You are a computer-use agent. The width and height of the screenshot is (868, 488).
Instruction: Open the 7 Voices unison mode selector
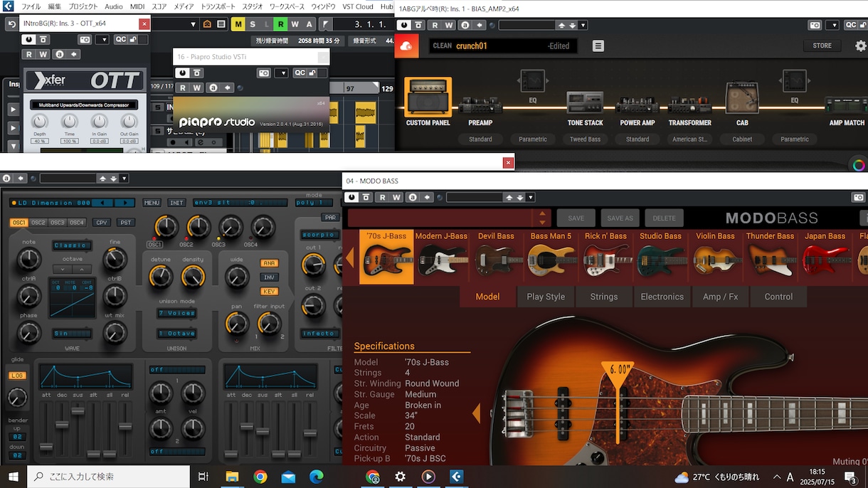click(x=177, y=314)
